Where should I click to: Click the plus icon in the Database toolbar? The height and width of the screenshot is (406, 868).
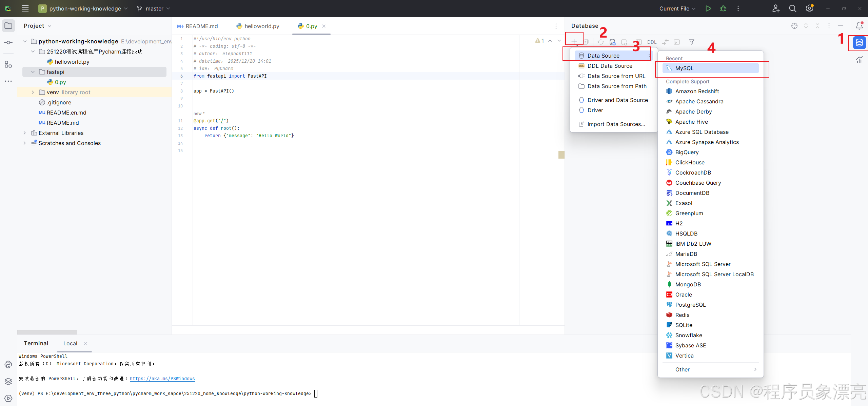click(x=574, y=42)
